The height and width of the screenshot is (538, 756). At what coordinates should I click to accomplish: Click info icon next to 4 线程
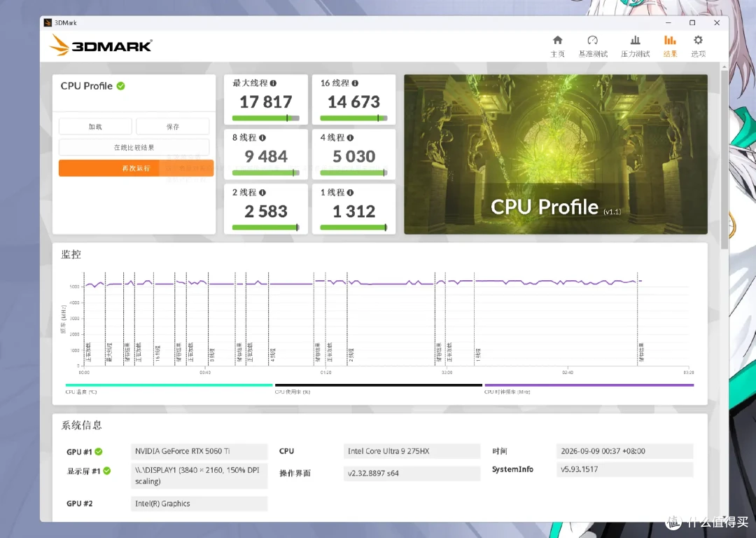pos(350,137)
